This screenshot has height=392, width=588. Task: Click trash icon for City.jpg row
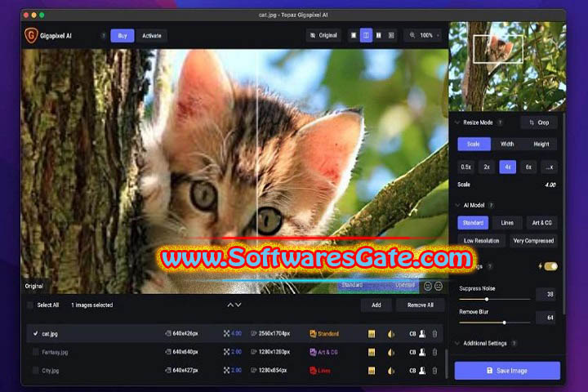pyautogui.click(x=434, y=370)
